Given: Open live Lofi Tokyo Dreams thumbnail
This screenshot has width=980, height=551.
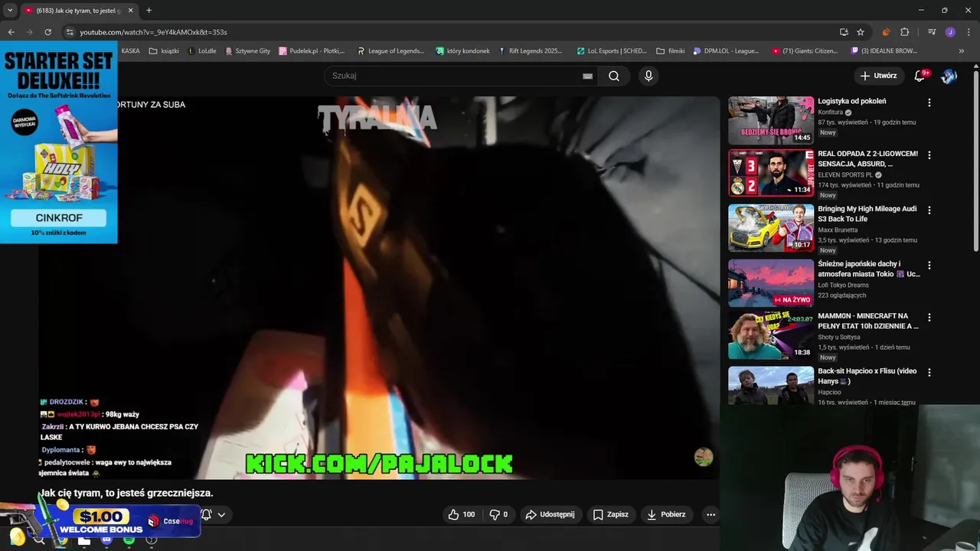Looking at the screenshot, I should click(771, 283).
